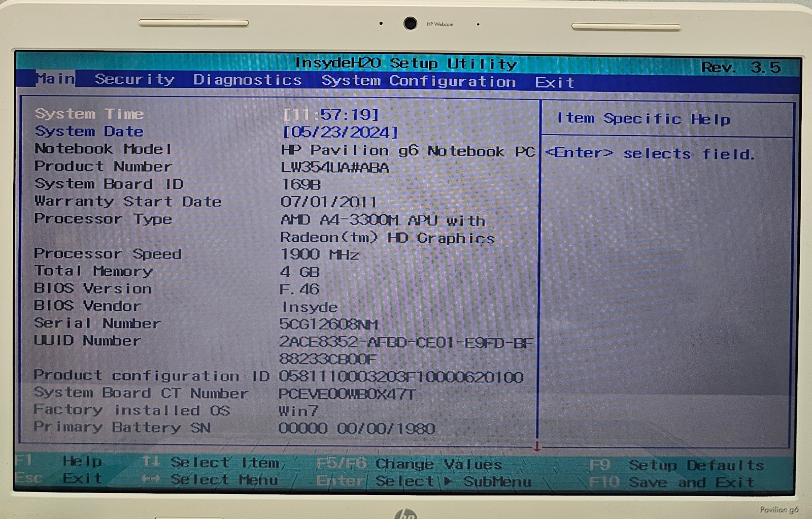
Task: Click the InsydeH2O Setup Utility title
Action: [x=406, y=63]
